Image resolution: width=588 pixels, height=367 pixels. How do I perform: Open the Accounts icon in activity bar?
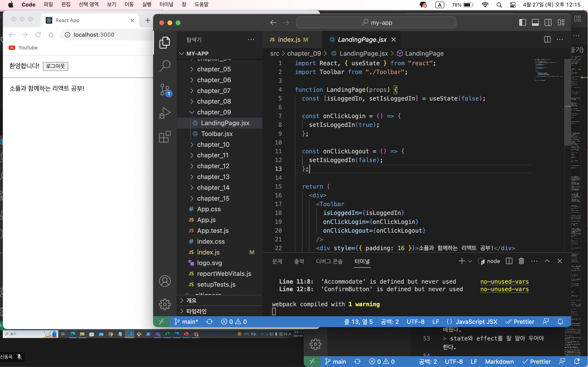165,281
